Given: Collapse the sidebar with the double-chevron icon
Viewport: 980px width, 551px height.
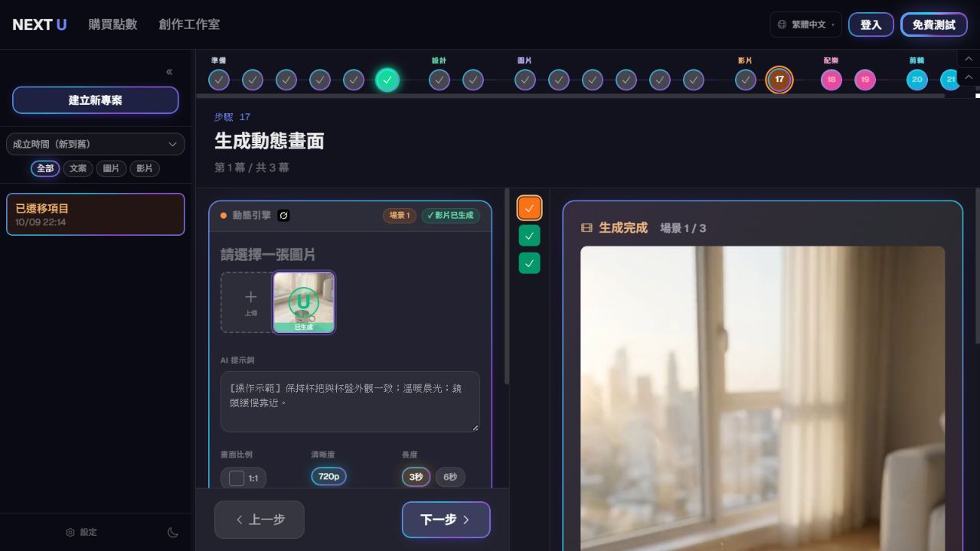Looking at the screenshot, I should (169, 72).
